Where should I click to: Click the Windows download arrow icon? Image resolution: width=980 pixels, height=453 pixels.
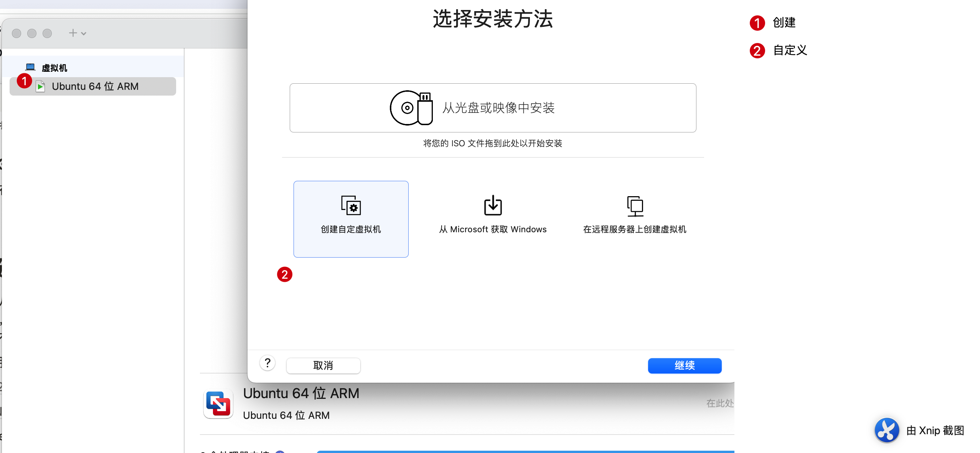click(x=493, y=205)
